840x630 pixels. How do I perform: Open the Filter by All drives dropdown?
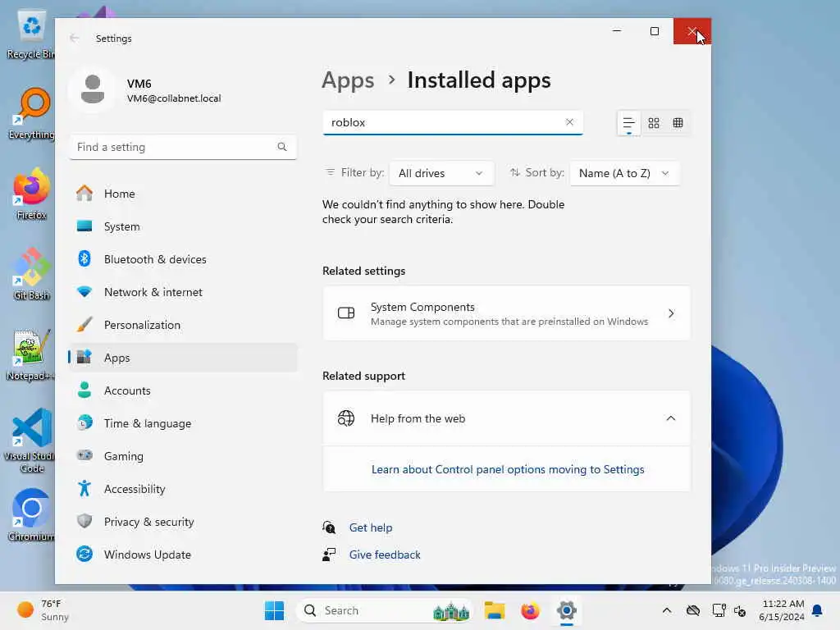[441, 173]
